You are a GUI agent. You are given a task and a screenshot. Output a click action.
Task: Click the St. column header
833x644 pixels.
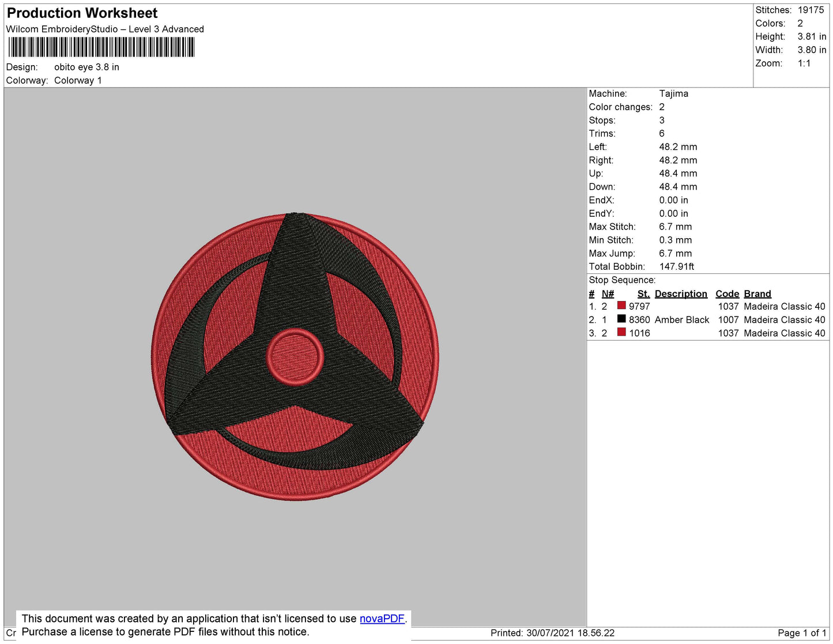(643, 294)
